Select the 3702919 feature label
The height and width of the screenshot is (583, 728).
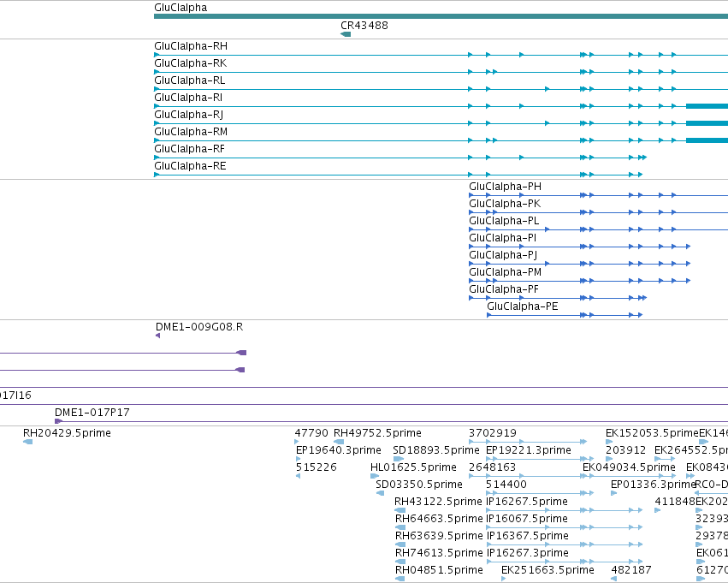[x=493, y=433]
